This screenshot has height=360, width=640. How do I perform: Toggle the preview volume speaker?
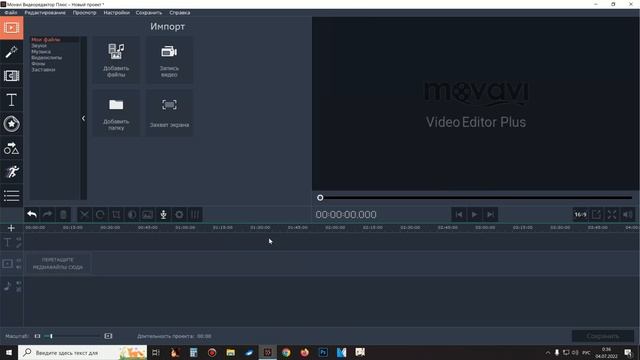(x=627, y=214)
